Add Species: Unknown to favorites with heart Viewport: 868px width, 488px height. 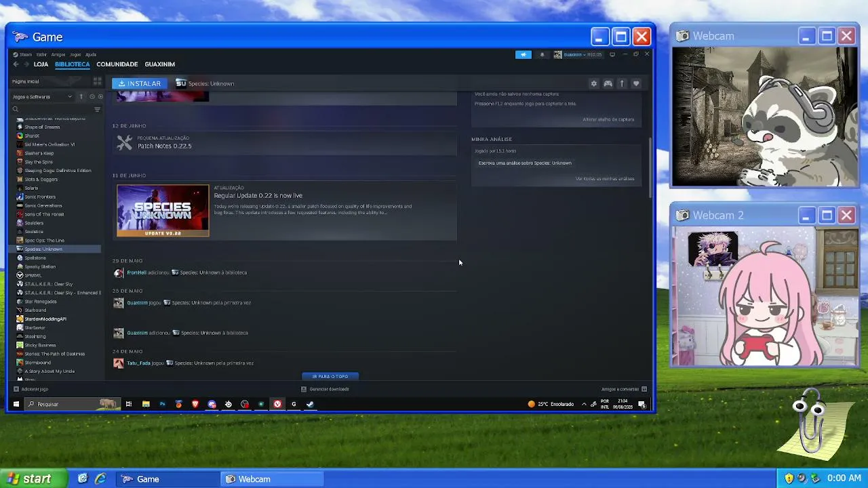click(x=636, y=83)
